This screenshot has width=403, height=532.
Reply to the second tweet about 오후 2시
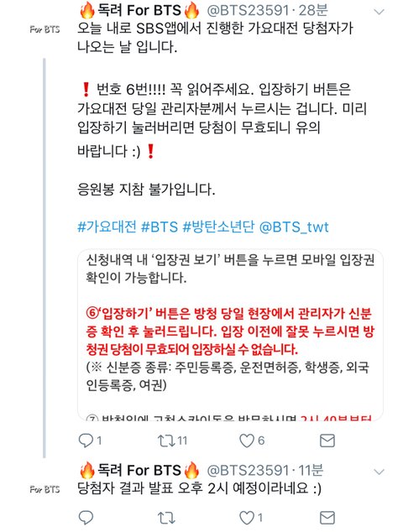(x=86, y=518)
